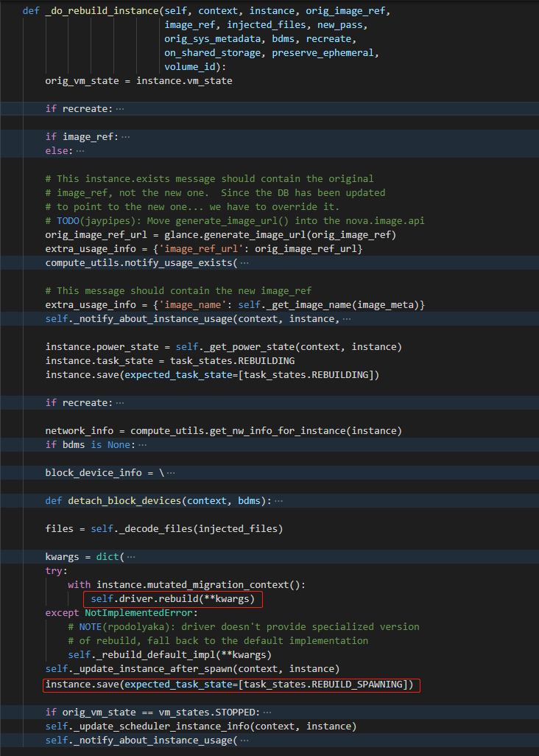Expand the folded 'else:' block
Screen dimensions: 539x756
point(80,150)
